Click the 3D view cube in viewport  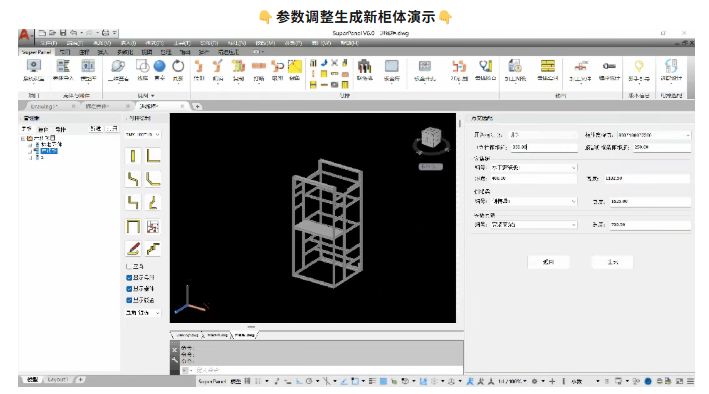[x=431, y=137]
